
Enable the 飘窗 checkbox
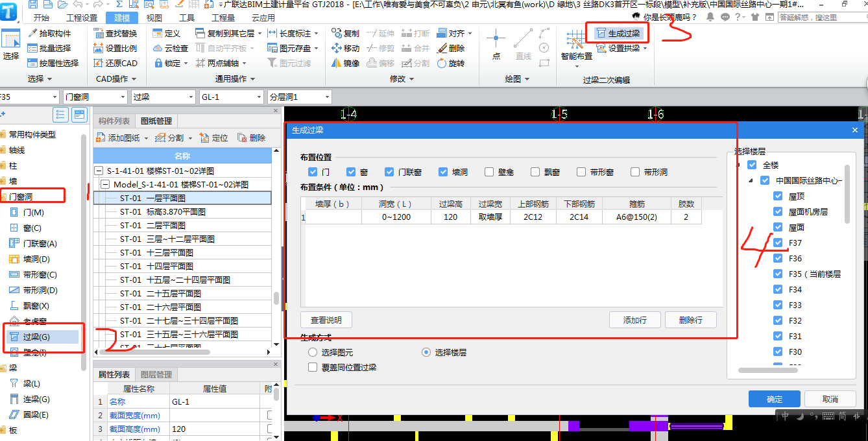(x=535, y=172)
